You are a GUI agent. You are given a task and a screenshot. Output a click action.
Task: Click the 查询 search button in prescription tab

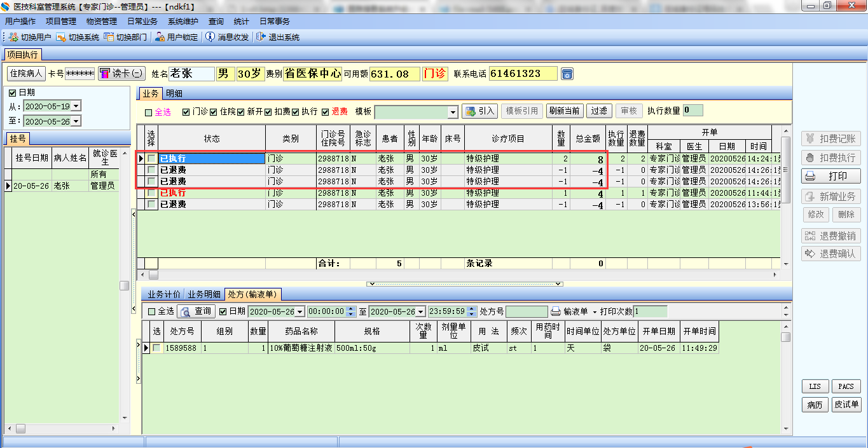(196, 311)
